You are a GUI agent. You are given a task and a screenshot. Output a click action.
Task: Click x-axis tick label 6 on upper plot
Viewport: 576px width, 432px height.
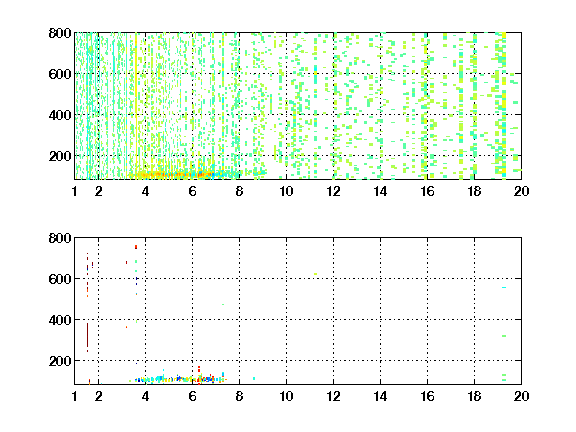pos(192,191)
